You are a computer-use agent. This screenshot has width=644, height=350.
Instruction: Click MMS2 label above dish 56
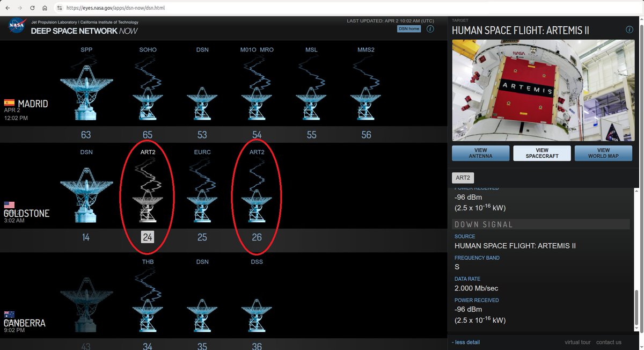(366, 50)
